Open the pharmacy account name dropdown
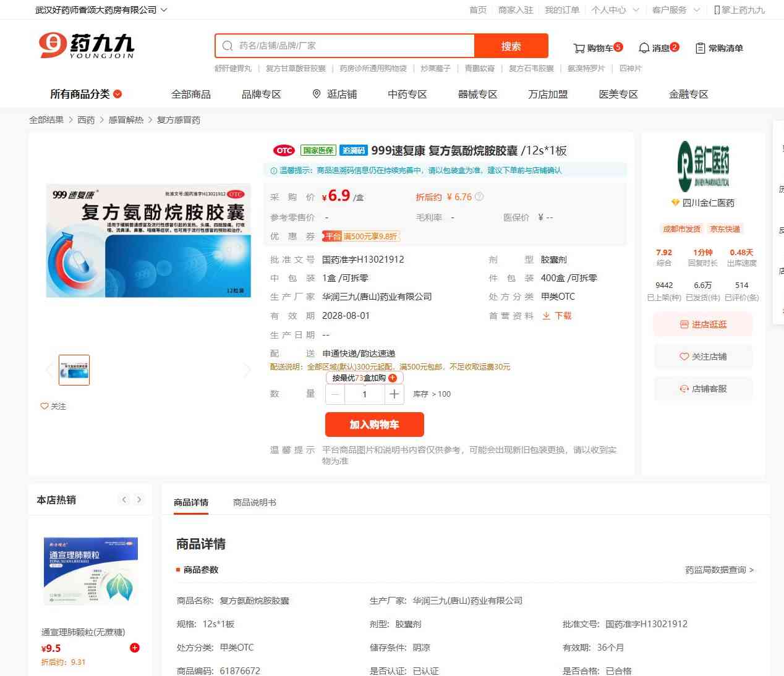This screenshot has width=784, height=676. coord(101,10)
